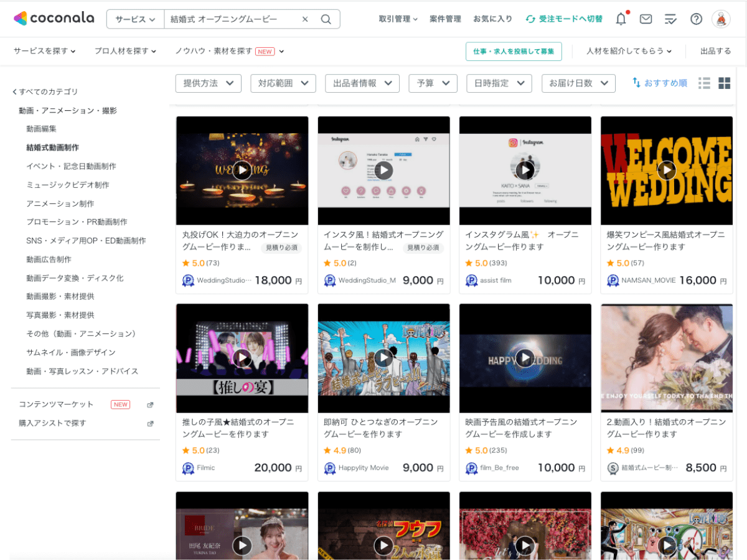Select 動画広告制作 category
747x560 pixels.
point(49,259)
